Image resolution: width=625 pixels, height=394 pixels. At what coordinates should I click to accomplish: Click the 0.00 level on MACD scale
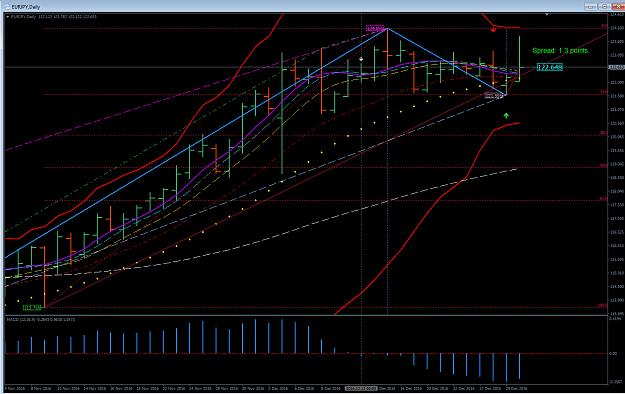coord(613,354)
